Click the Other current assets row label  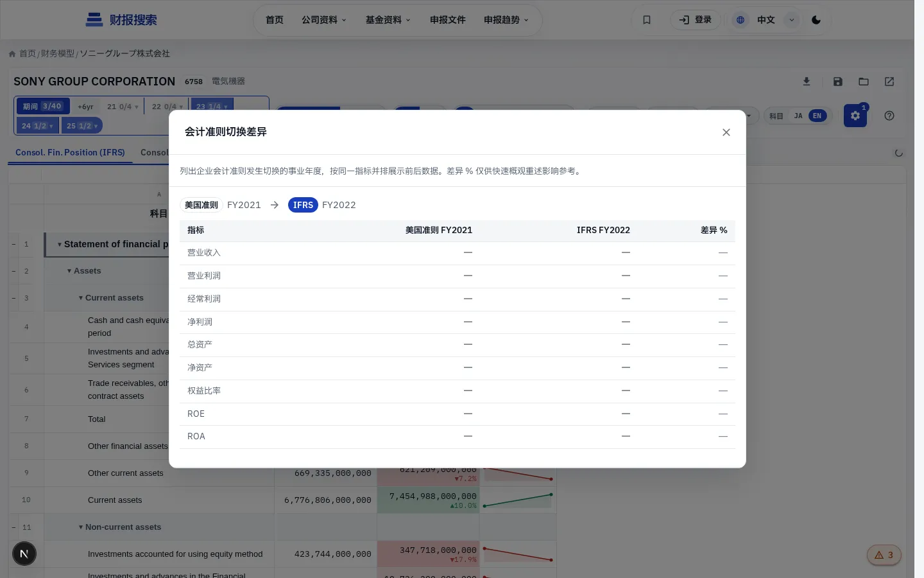pyautogui.click(x=126, y=473)
